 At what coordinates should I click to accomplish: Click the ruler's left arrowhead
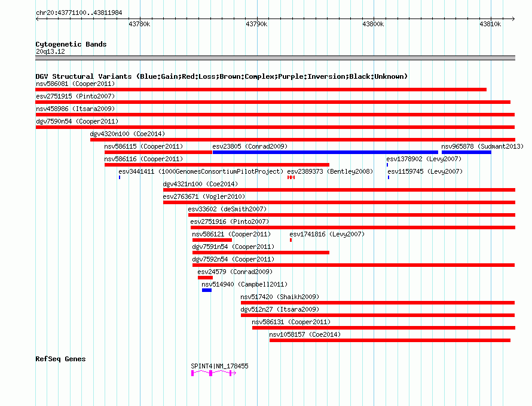37,19
